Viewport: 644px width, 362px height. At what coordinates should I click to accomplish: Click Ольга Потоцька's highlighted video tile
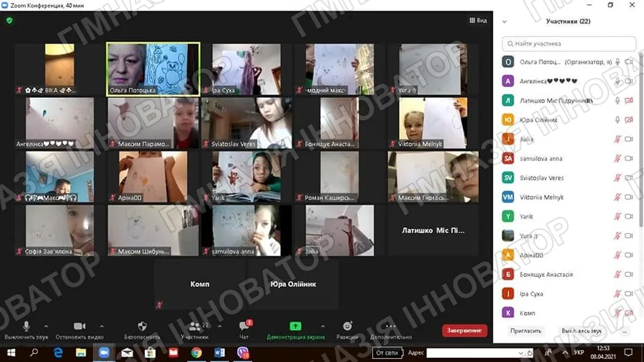pos(153,69)
